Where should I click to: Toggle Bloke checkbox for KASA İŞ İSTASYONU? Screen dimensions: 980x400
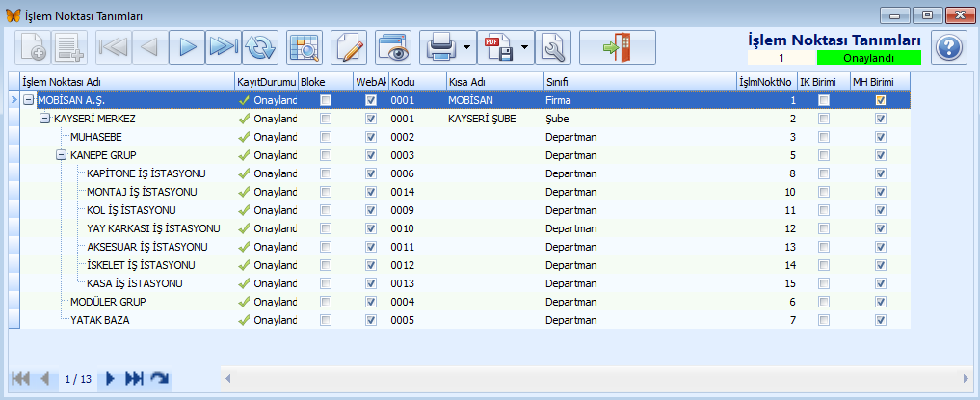(326, 283)
